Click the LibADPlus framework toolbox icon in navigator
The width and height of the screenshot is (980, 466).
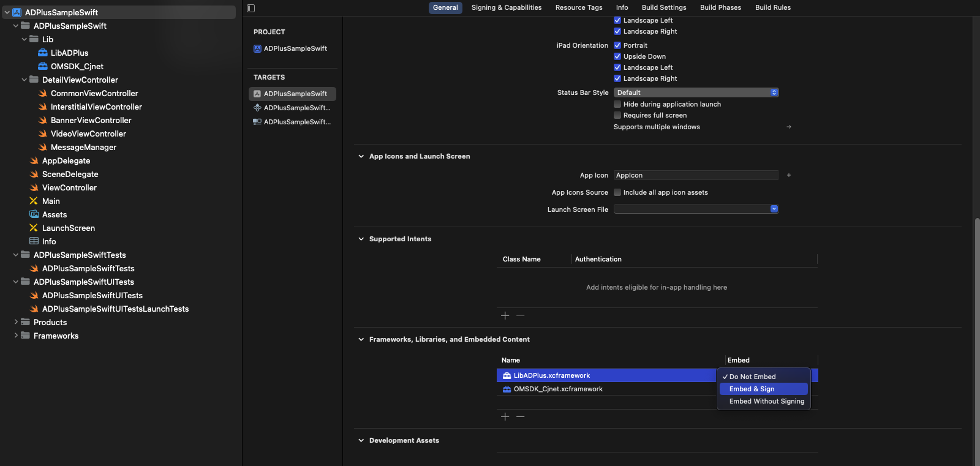pyautogui.click(x=43, y=53)
